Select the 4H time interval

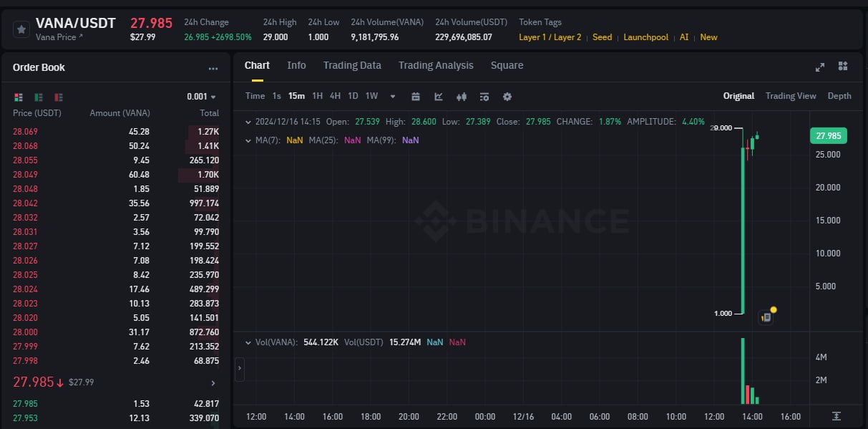pos(335,96)
